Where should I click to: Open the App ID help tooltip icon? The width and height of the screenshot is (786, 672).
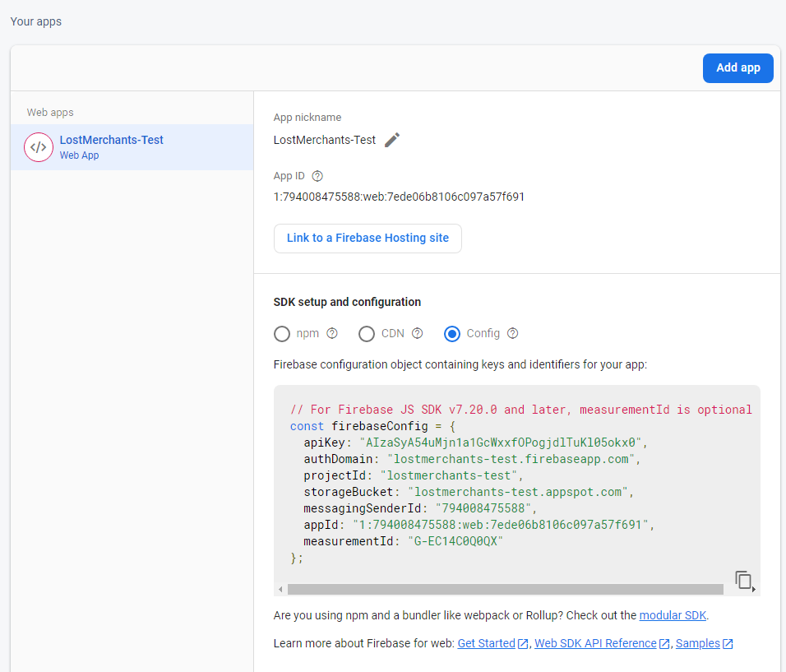click(317, 175)
